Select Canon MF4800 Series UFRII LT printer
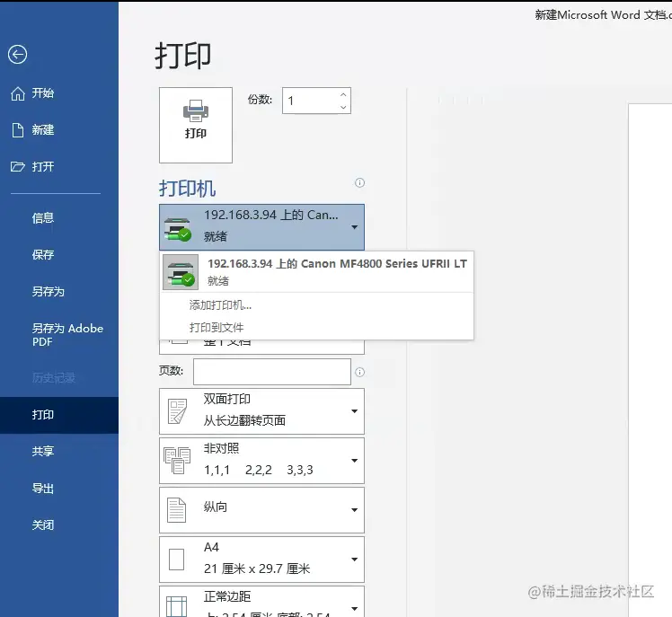Screen dimensions: 672x617 pos(317,272)
